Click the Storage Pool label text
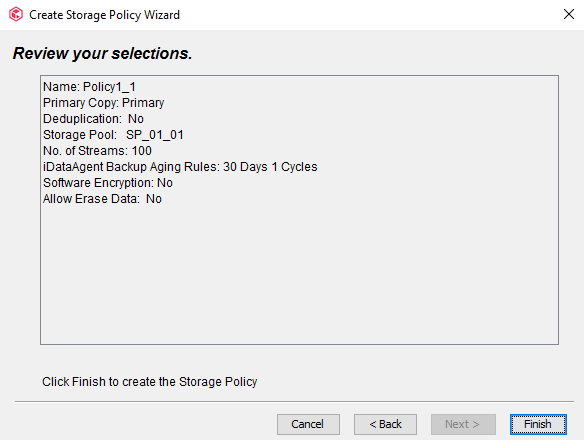Viewport: 584px width, 440px height. pos(80,135)
